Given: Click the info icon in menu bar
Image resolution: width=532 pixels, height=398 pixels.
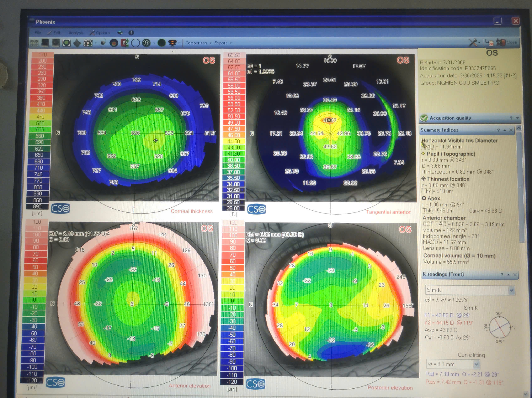Looking at the screenshot, I should [x=131, y=33].
